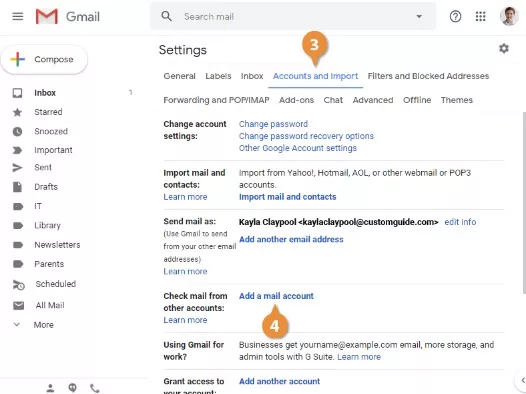The height and width of the screenshot is (394, 526).
Task: Click edit info for Kayla Claypool
Action: pyautogui.click(x=460, y=222)
